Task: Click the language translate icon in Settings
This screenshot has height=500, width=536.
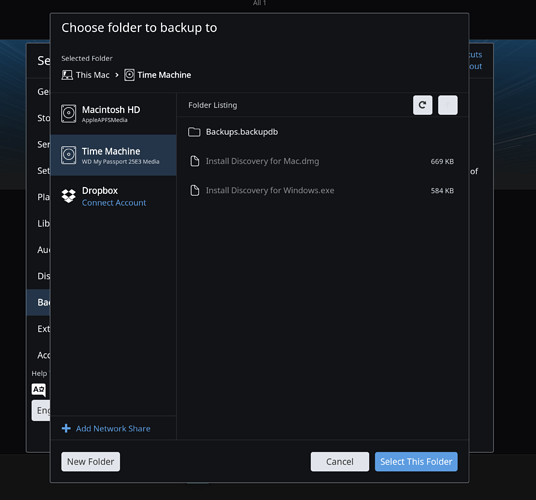Action: pyautogui.click(x=39, y=390)
